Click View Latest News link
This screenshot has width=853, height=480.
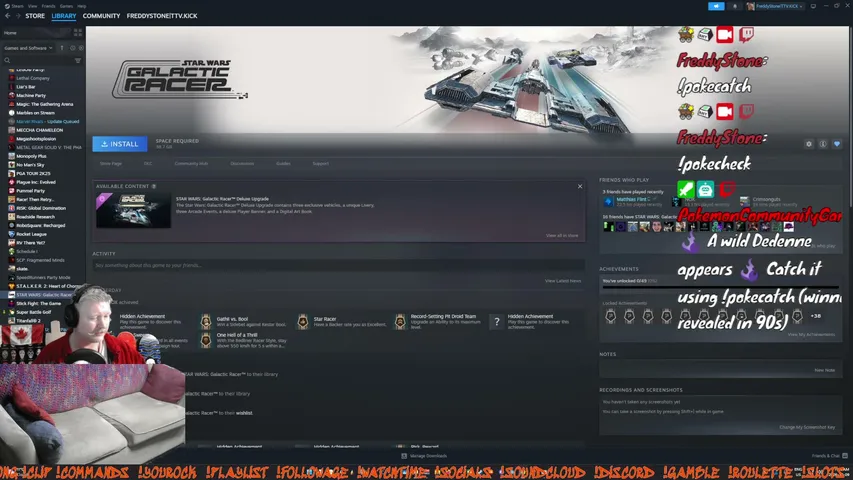point(563,281)
